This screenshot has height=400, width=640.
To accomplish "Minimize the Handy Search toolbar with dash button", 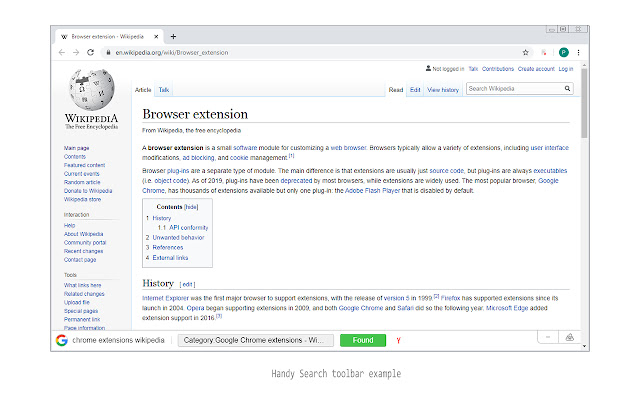I will pyautogui.click(x=548, y=337).
